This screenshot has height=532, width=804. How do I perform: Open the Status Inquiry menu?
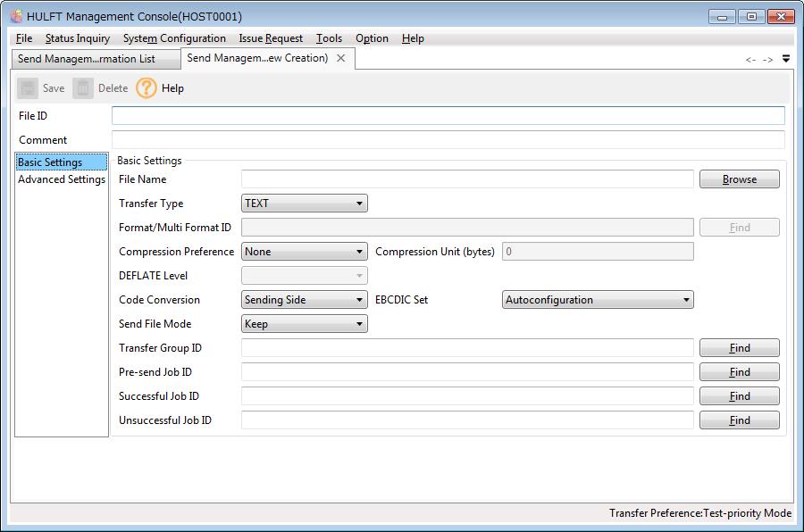pyautogui.click(x=78, y=38)
